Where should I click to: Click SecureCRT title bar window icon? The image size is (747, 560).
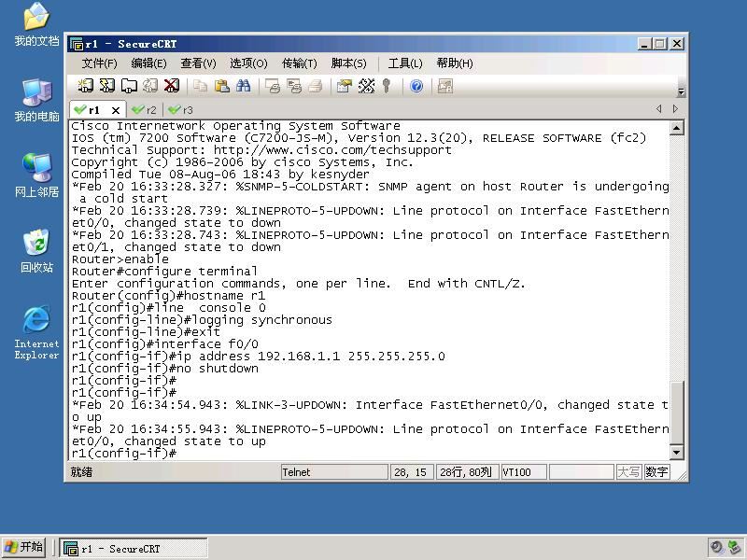pos(77,44)
